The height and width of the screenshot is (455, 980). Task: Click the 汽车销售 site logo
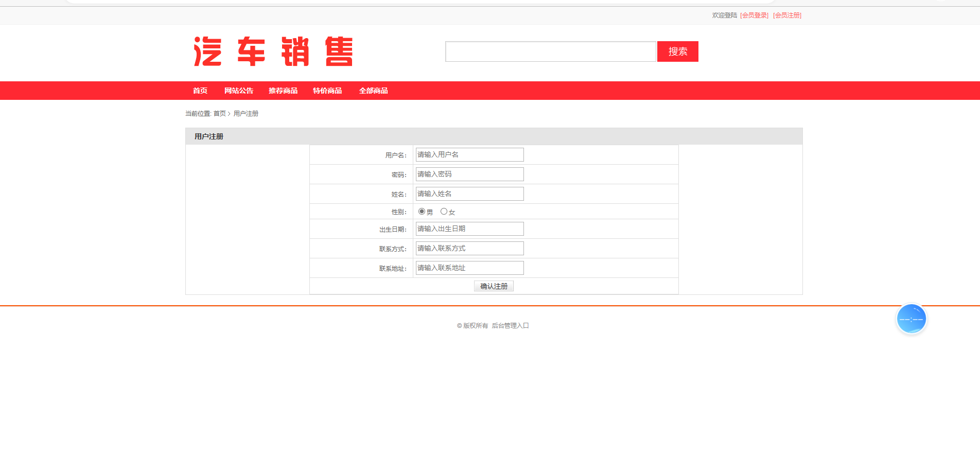(273, 51)
